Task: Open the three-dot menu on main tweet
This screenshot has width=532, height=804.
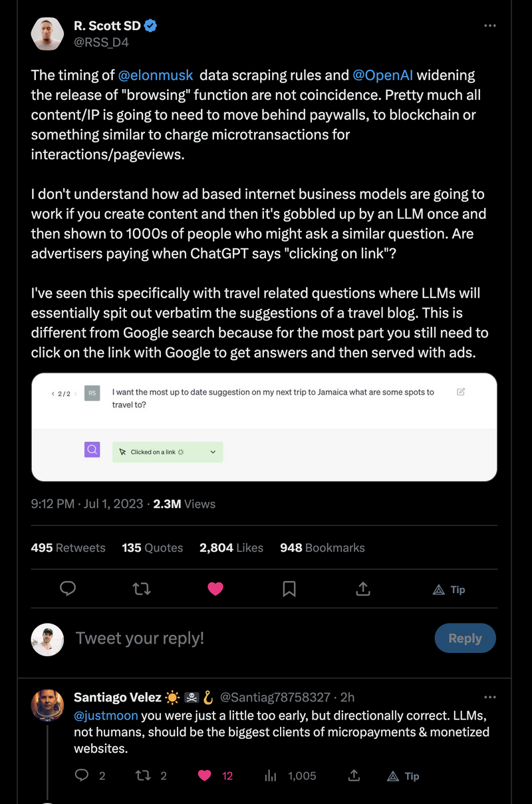Action: pos(490,26)
